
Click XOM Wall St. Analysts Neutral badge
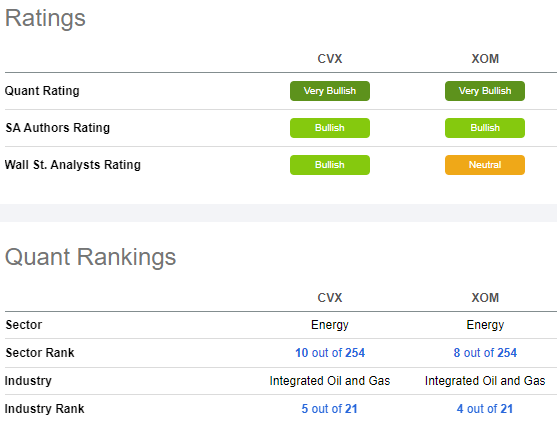(485, 165)
